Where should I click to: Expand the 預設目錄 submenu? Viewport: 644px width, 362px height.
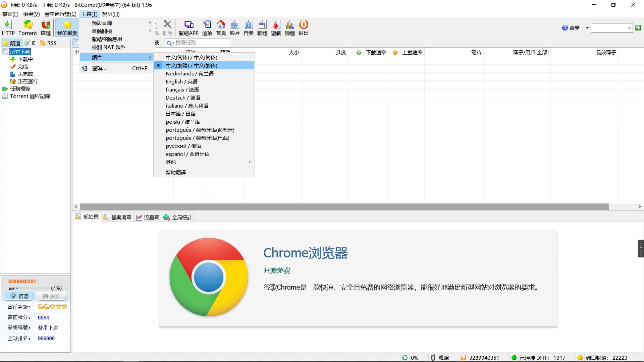click(117, 23)
